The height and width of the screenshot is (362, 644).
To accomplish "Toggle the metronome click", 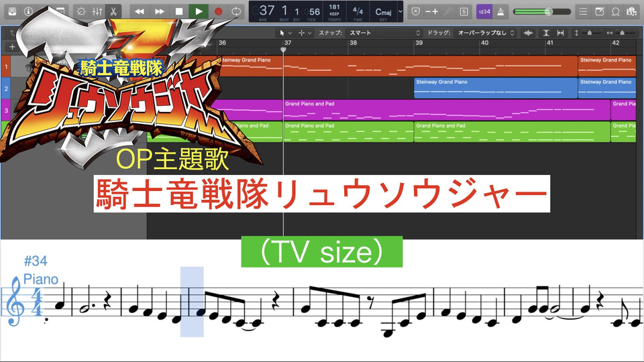I will pos(500,11).
